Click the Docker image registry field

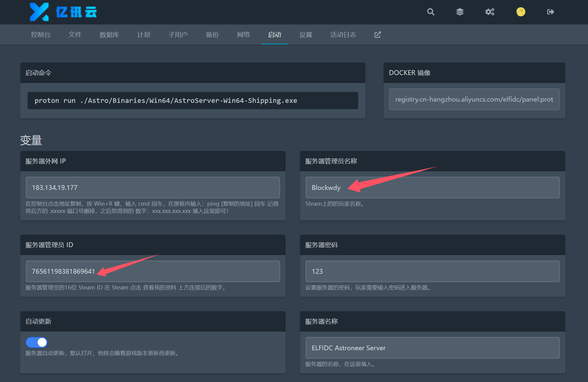click(x=474, y=99)
